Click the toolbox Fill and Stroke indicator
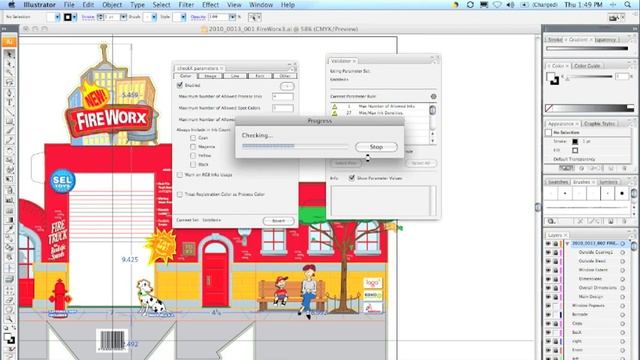 [x=9, y=338]
